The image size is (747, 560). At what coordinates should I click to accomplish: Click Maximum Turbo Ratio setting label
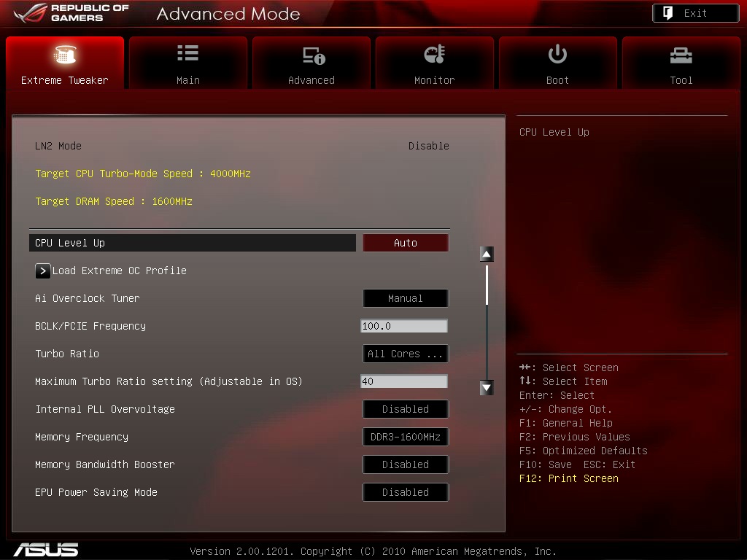(169, 381)
